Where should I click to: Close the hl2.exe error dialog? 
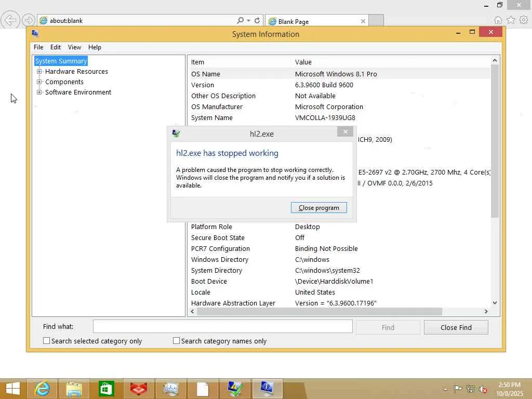tap(345, 131)
